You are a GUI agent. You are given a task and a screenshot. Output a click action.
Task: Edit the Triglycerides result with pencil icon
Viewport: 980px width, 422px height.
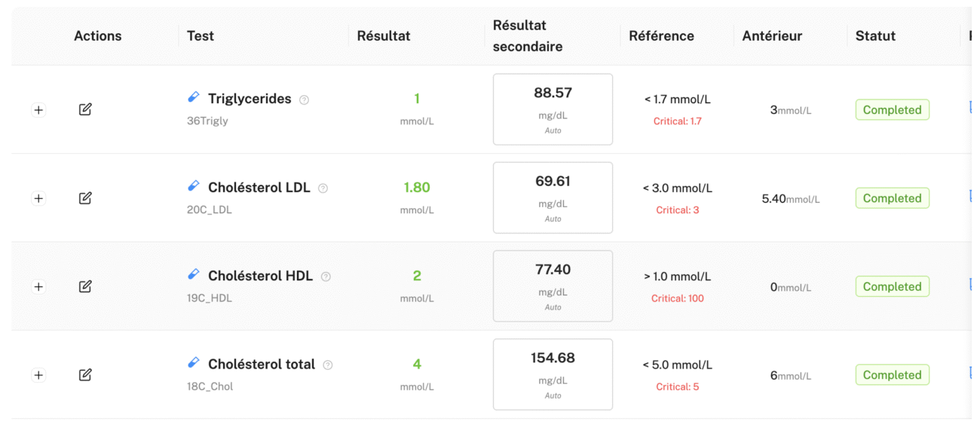pos(85,109)
